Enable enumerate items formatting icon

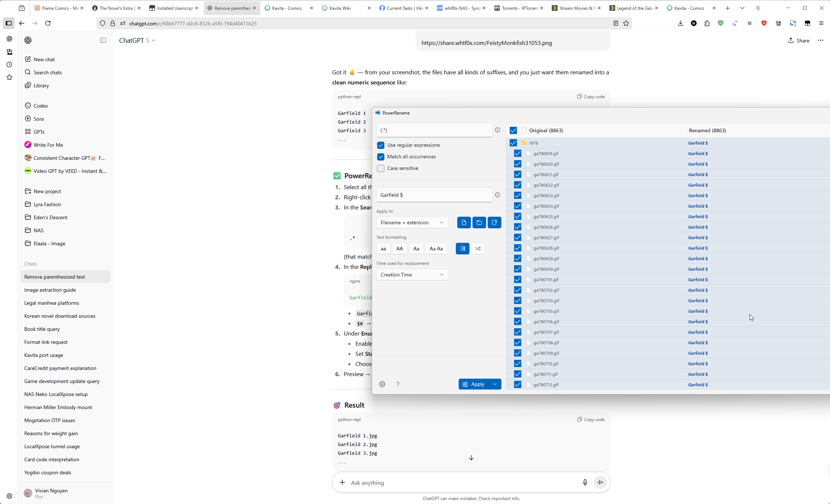pyautogui.click(x=463, y=249)
